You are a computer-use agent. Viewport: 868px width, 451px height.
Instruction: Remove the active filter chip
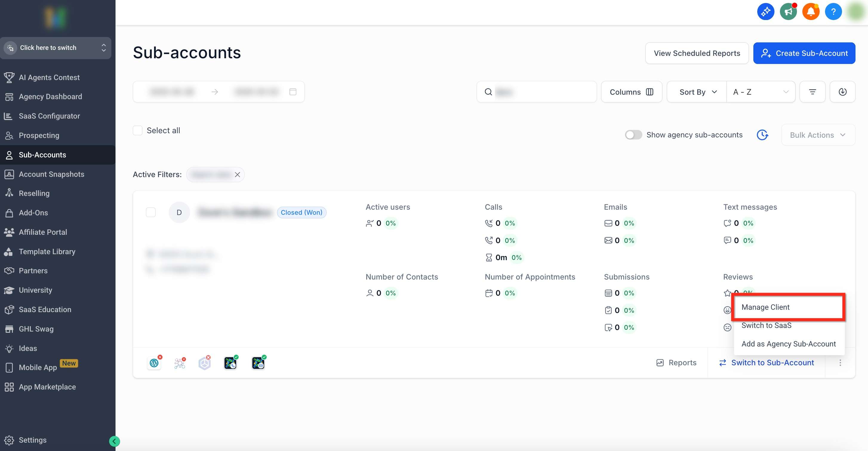coord(238,174)
